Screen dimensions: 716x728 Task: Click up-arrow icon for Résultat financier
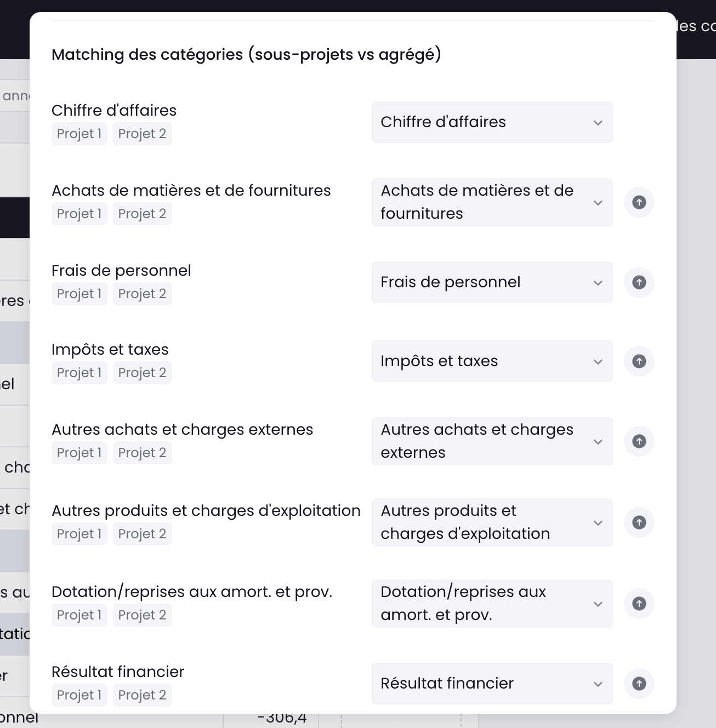point(639,684)
